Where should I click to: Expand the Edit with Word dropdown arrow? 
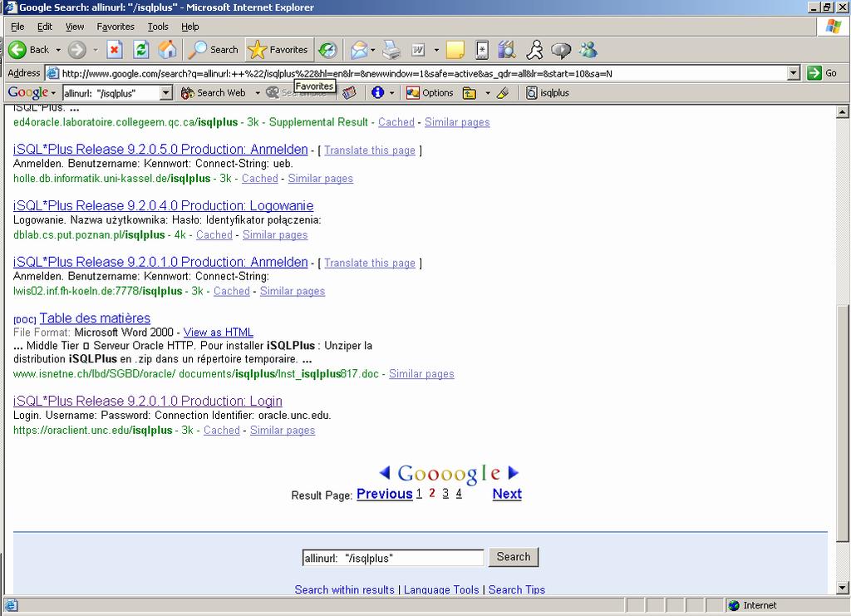[436, 50]
